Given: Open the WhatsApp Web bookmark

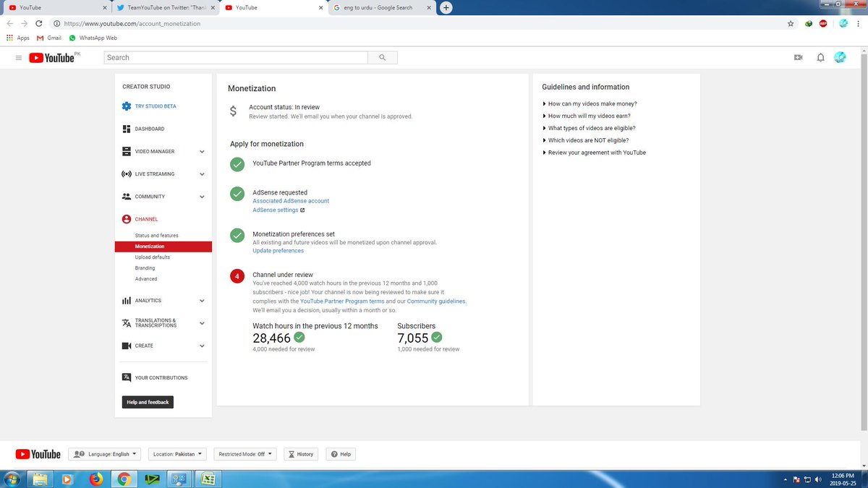Looking at the screenshot, I should coord(93,38).
